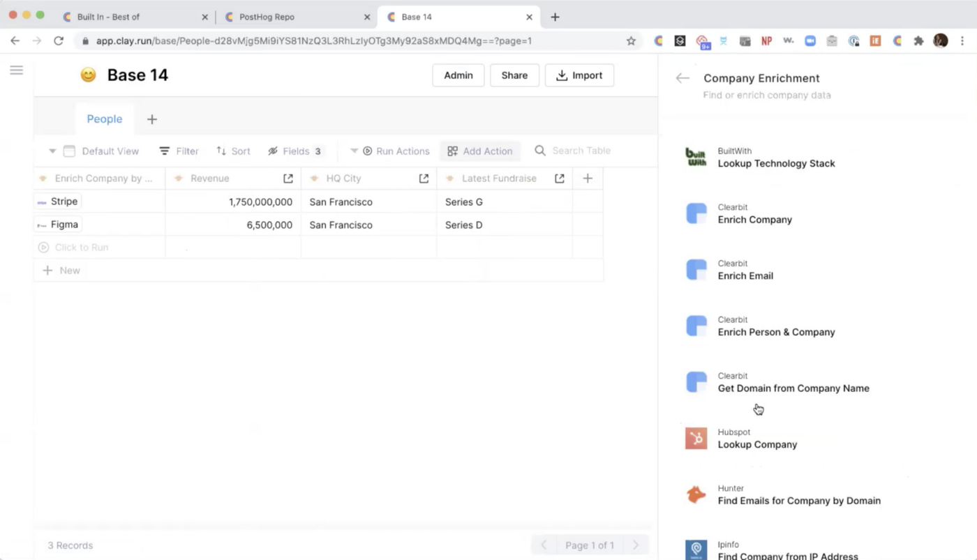Open the Filter option
977x560 pixels.
[x=179, y=151]
